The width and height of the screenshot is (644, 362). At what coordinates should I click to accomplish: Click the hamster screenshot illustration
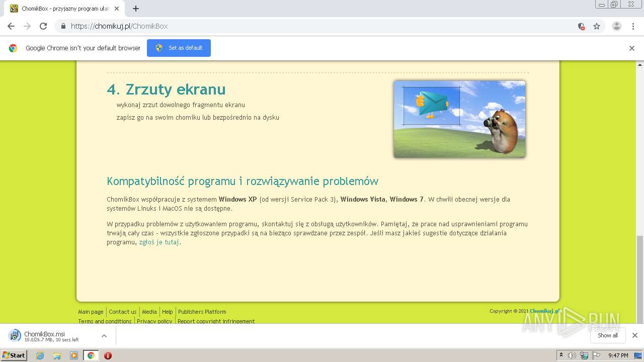[459, 119]
